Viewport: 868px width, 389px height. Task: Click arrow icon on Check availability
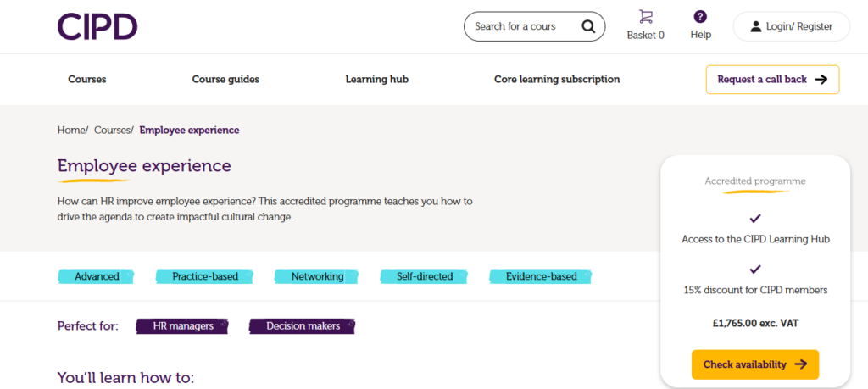click(800, 364)
